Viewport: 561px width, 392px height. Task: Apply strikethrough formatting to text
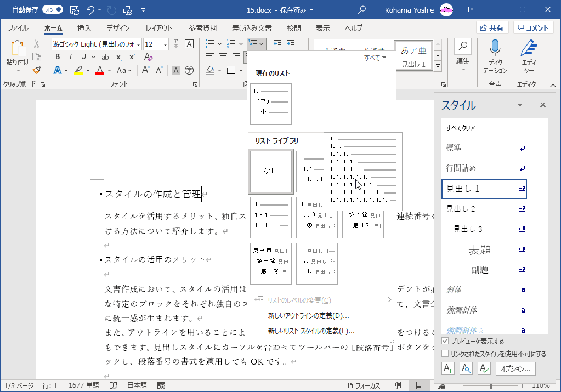pos(105,57)
